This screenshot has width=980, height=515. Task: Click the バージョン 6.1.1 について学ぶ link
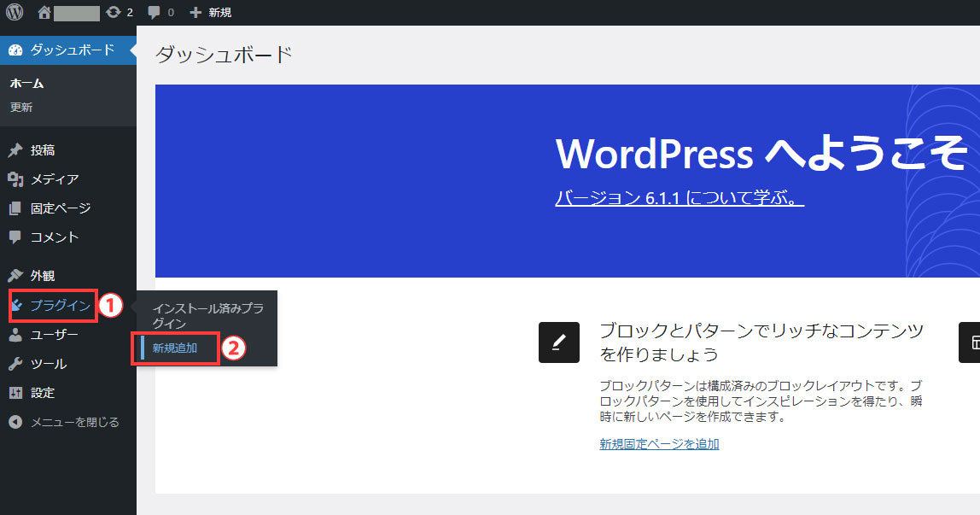pos(680,198)
